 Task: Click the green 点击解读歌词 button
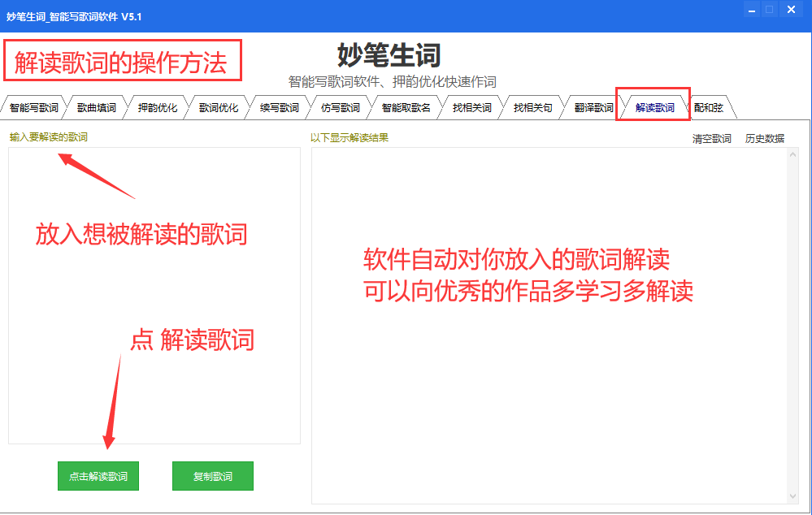pyautogui.click(x=98, y=476)
